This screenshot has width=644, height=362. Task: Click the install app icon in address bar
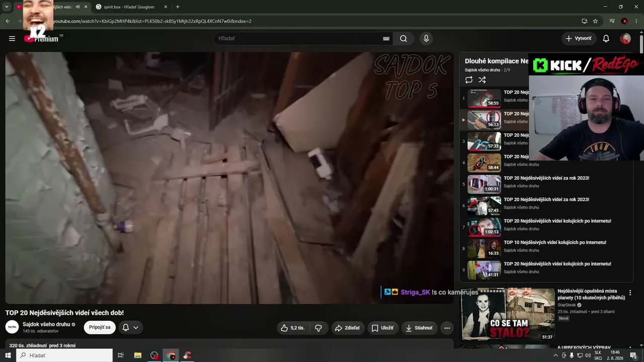click(x=584, y=21)
